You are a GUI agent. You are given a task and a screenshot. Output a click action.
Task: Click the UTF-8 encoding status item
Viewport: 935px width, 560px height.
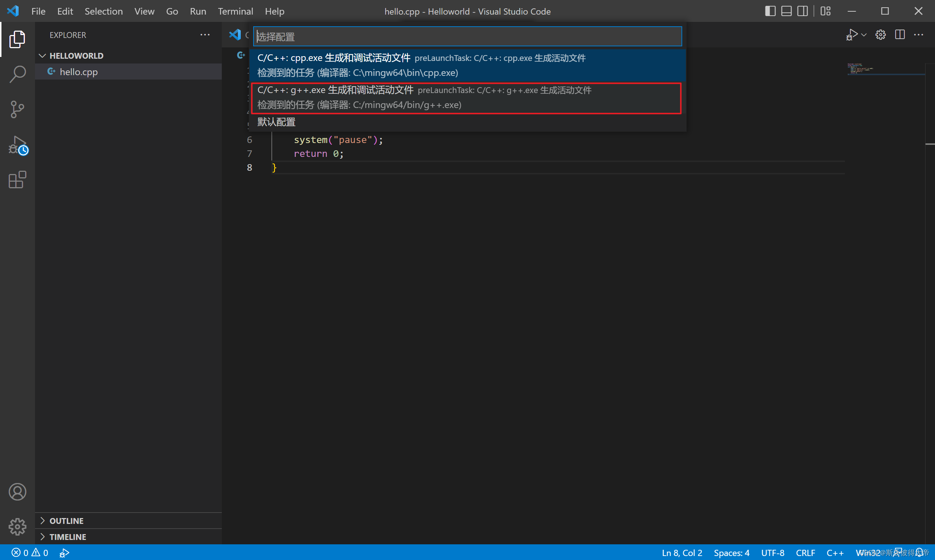pos(772,552)
